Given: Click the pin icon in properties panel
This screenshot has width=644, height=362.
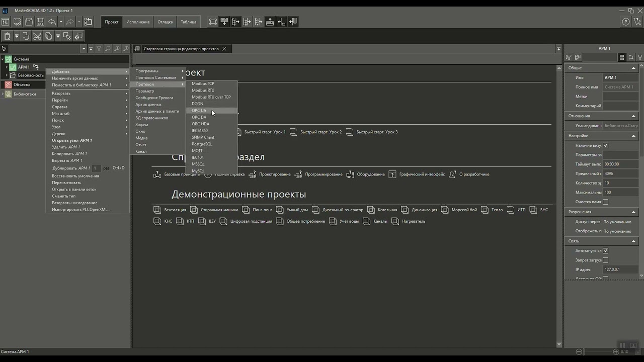Looking at the screenshot, I should [640, 58].
